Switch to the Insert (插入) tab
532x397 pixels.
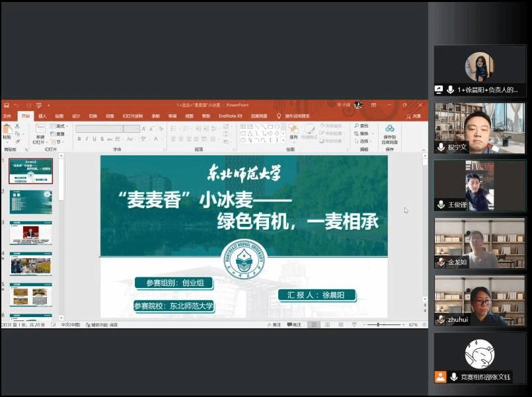tap(42, 116)
